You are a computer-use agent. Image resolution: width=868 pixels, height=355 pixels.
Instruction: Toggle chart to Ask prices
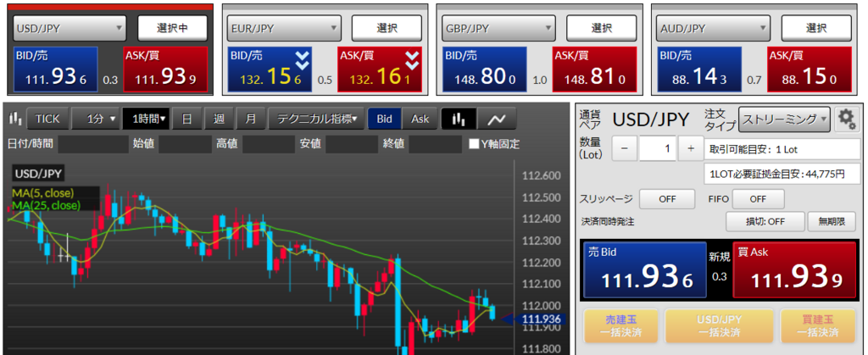click(x=420, y=119)
